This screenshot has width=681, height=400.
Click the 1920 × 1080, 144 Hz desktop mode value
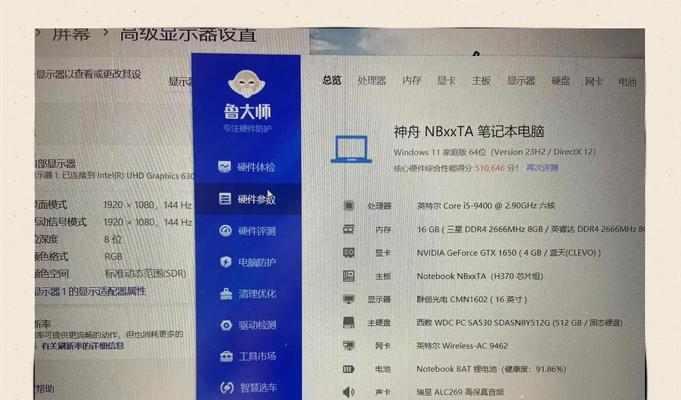point(148,205)
